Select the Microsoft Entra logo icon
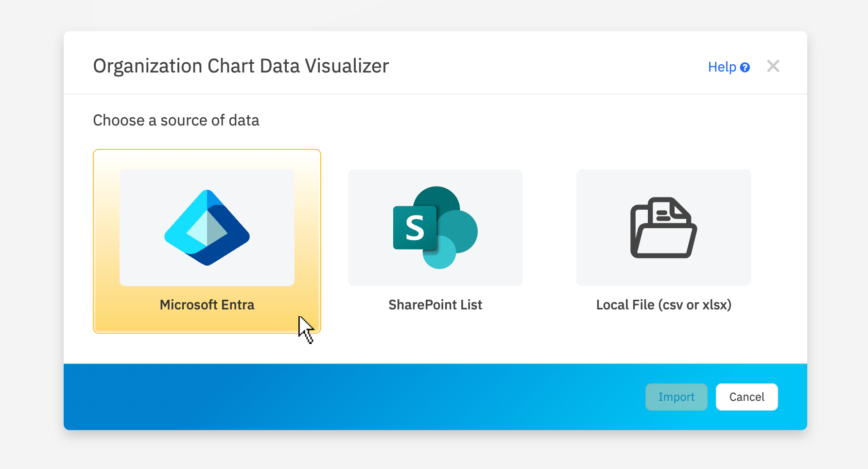This screenshot has height=469, width=868. point(207,228)
